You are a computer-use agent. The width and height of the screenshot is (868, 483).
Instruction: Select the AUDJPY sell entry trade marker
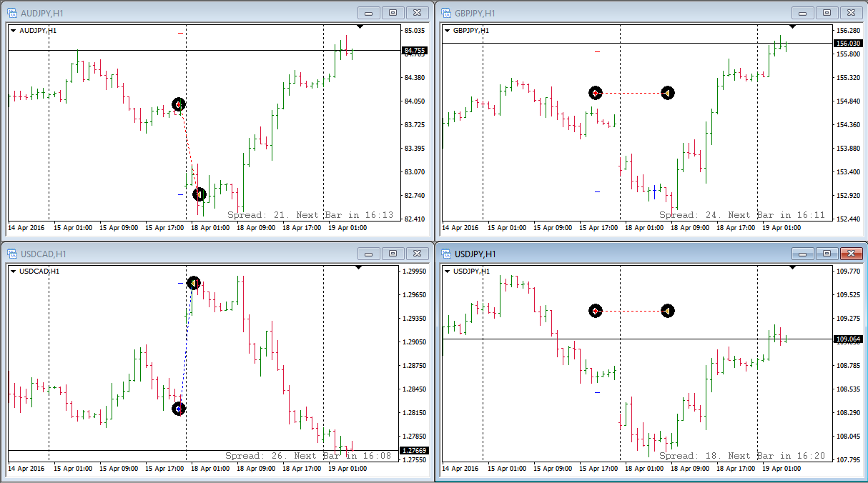tap(179, 105)
